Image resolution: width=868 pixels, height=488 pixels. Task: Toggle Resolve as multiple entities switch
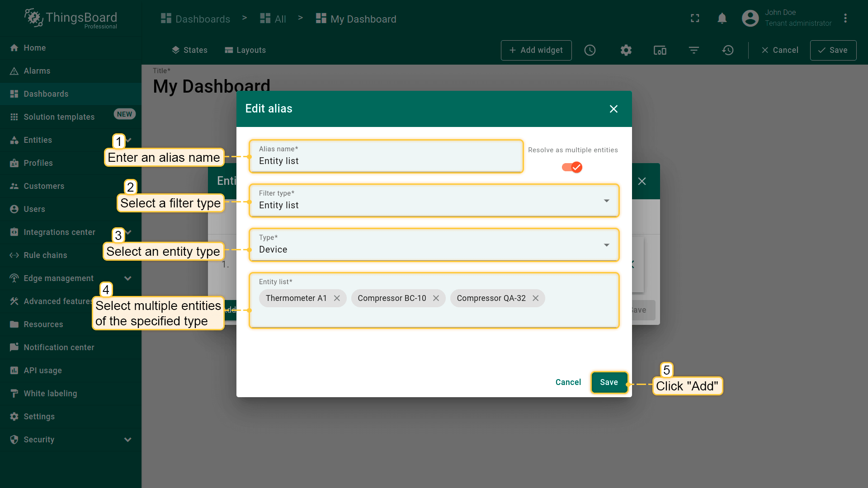click(572, 167)
